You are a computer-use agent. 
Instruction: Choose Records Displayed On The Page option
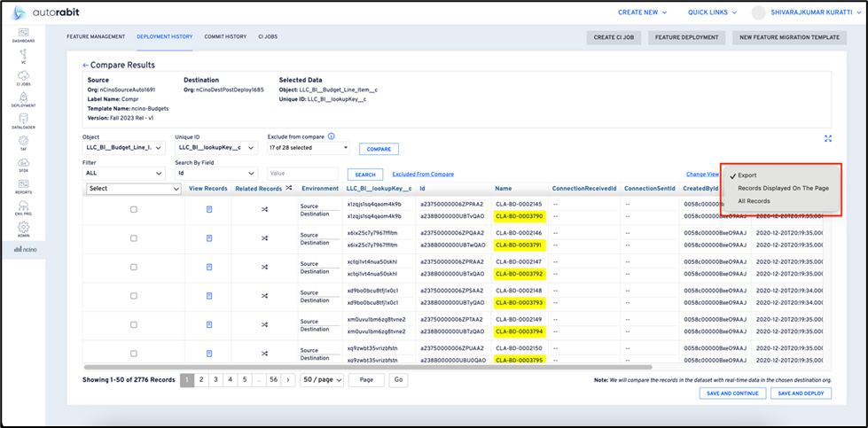(x=783, y=188)
